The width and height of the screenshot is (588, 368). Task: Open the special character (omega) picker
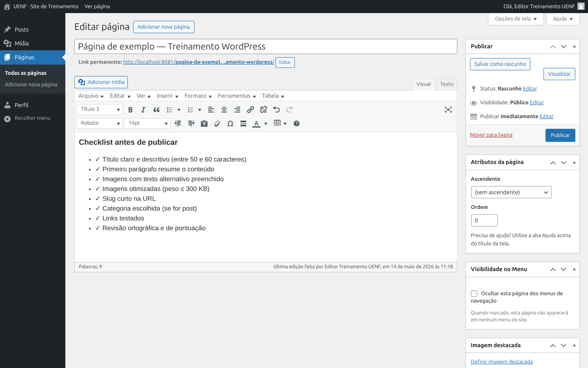point(230,124)
